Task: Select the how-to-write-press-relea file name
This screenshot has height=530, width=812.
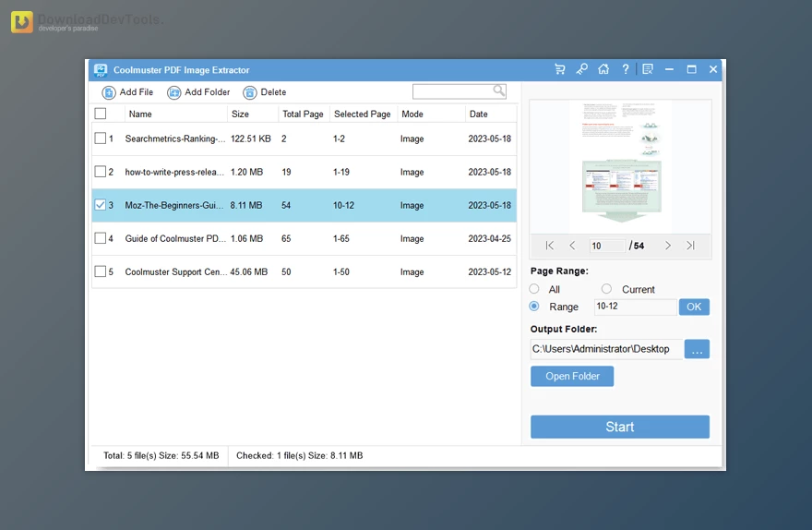Action: click(174, 172)
